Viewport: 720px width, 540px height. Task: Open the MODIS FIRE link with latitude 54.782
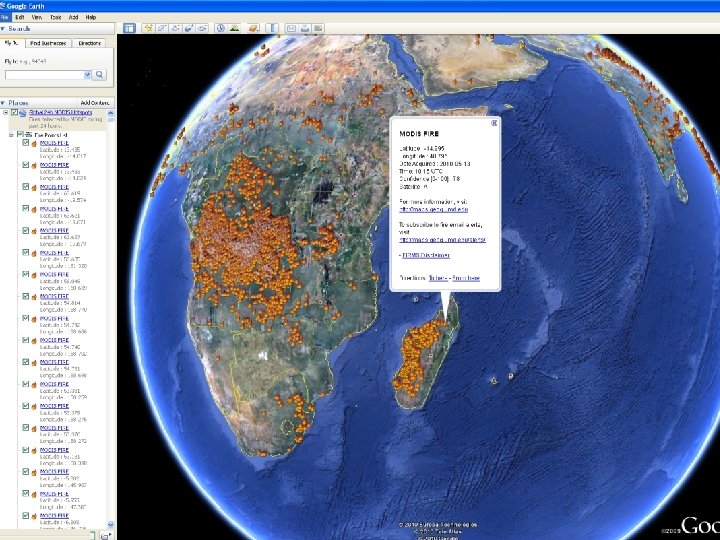click(x=54, y=318)
